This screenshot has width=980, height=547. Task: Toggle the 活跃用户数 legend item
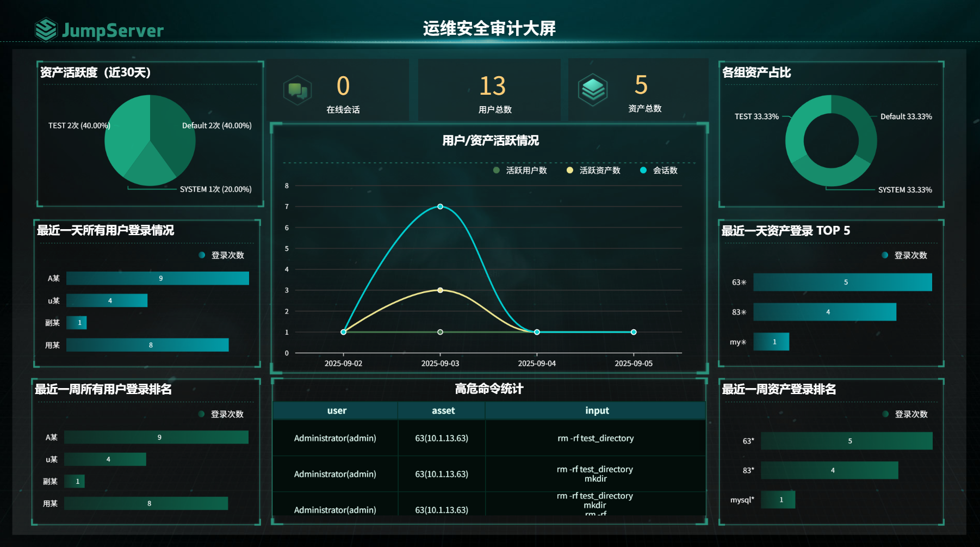pos(520,170)
